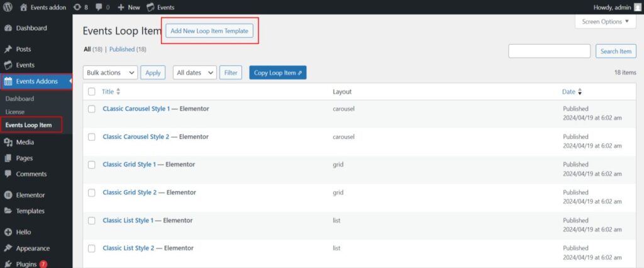Go to Media library in sidebar
The image size is (644, 268).
(25, 142)
